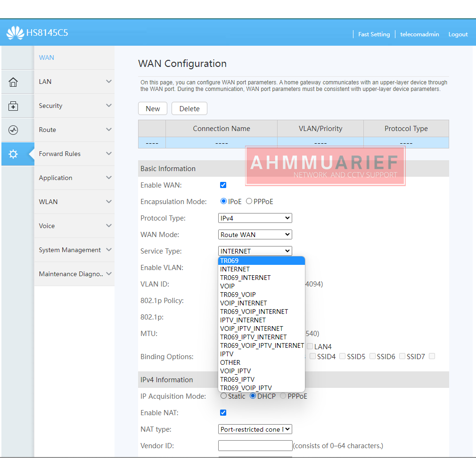Viewport: 476px width, 476px height.
Task: Select the gear settings sidebar icon
Action: (13, 154)
